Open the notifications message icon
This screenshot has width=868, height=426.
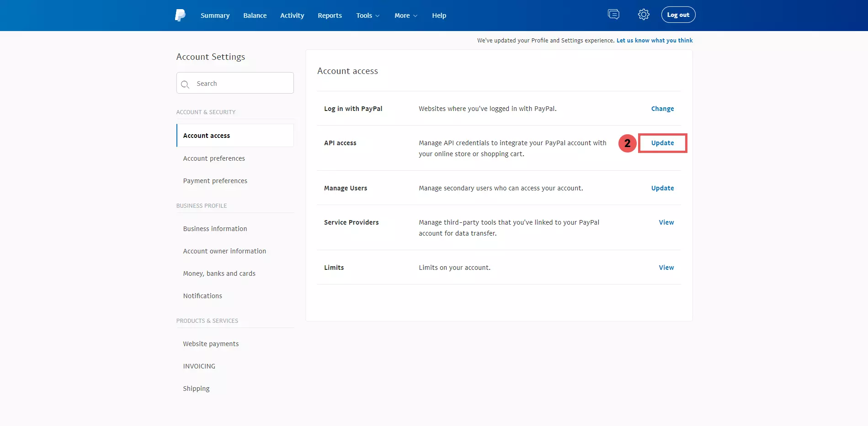coord(613,15)
